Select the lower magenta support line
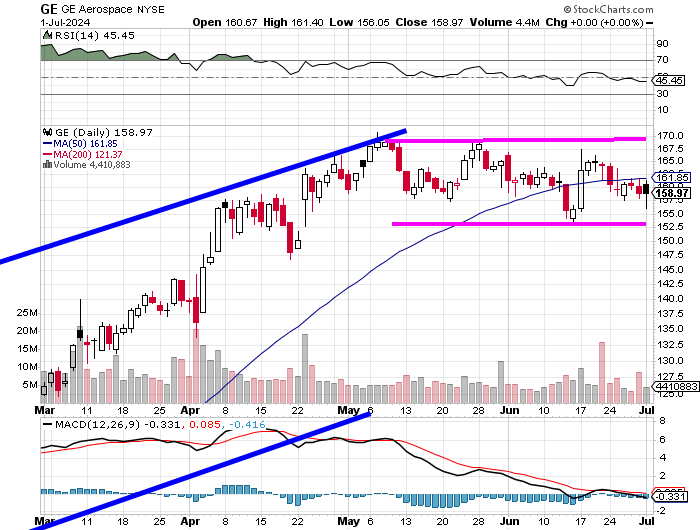Viewport: 700px width, 530px height. click(x=519, y=224)
